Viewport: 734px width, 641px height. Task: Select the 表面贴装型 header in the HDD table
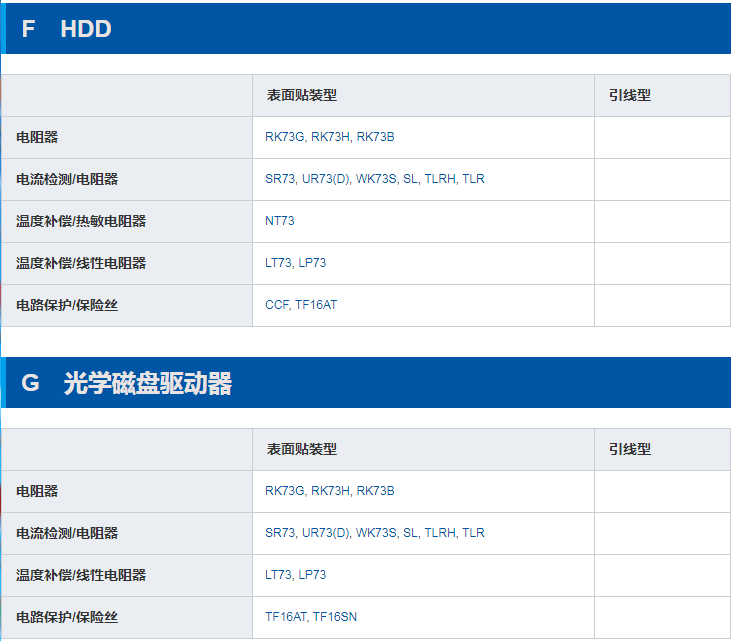(302, 96)
